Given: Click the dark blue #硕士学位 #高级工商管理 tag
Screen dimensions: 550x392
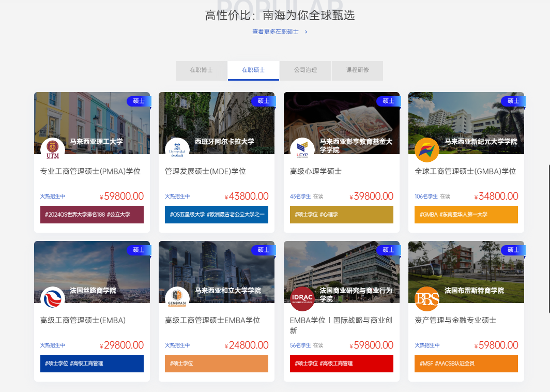Looking at the screenshot, I should (92, 364).
